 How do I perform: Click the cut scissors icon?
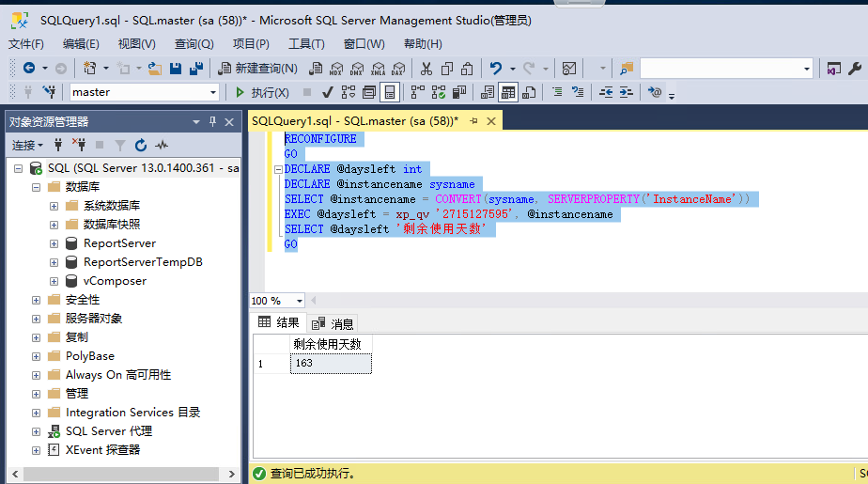click(x=426, y=69)
